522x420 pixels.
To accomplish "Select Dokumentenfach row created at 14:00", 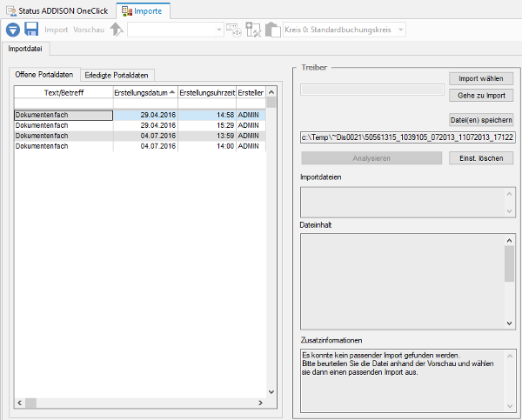I will click(140, 146).
